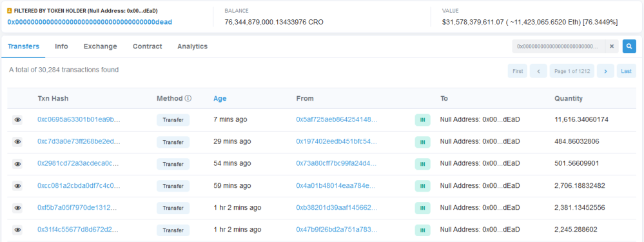Open txn hash 0xc7d3a0e73ff268be2ed

[x=79, y=141]
